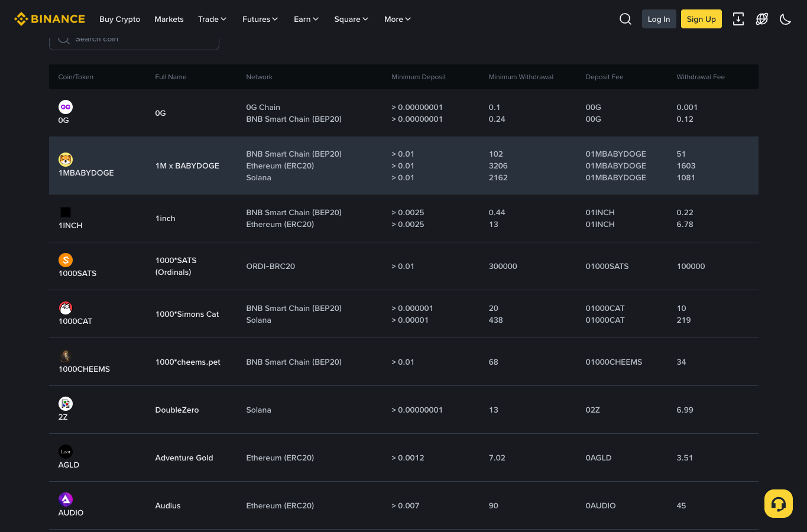807x532 pixels.
Task: Expand the Square menu
Action: pyautogui.click(x=351, y=19)
